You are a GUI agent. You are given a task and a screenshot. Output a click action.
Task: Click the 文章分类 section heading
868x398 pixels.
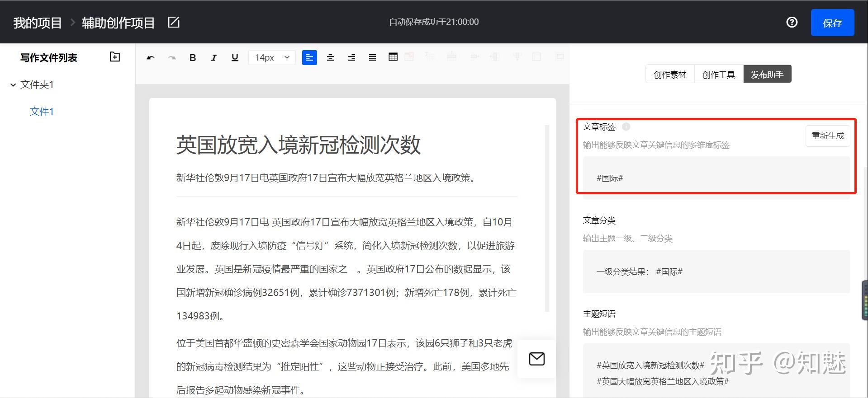click(599, 220)
